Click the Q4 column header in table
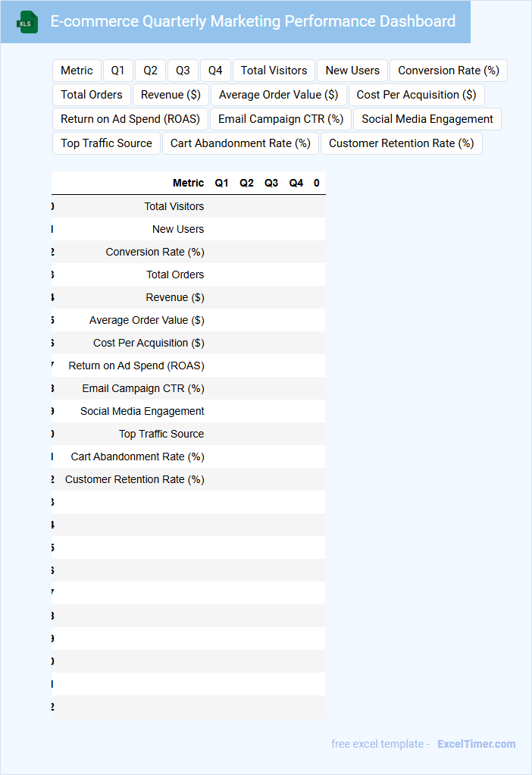Screen dimensions: 532x775 coord(296,183)
